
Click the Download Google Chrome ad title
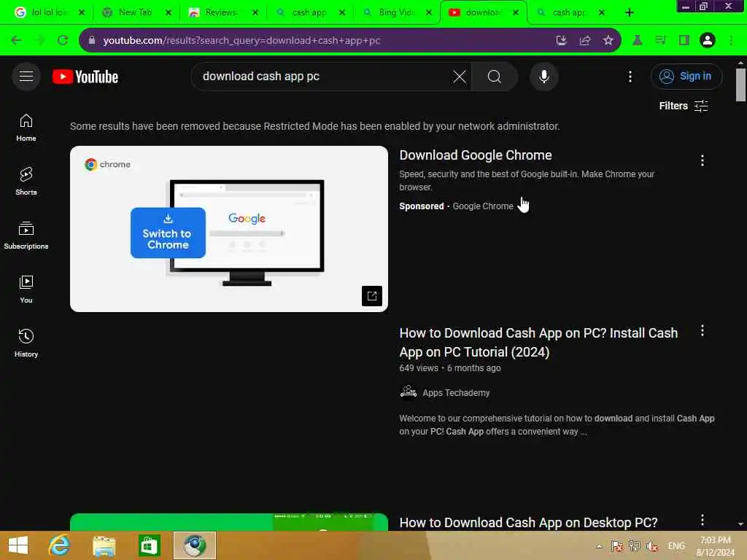pyautogui.click(x=476, y=155)
